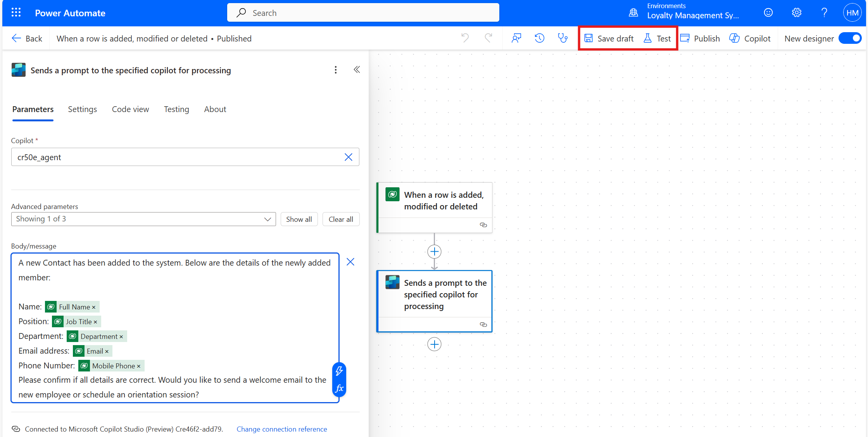Click the Show all button
The height and width of the screenshot is (437, 868).
point(299,219)
